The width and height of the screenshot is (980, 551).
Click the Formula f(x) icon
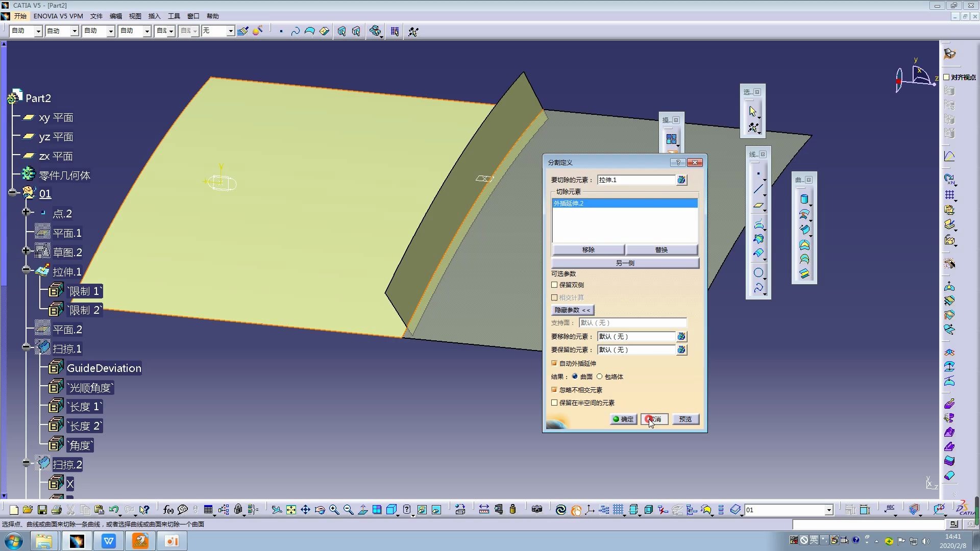168,510
